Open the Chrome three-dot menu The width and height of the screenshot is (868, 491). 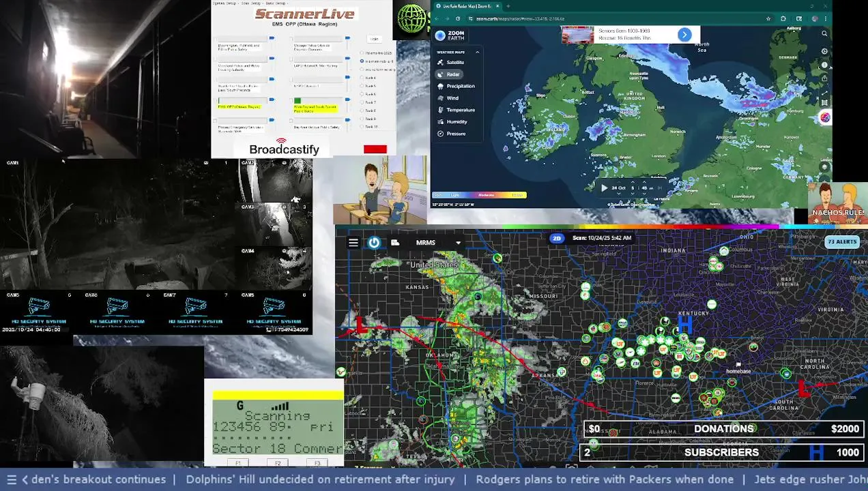pos(826,19)
